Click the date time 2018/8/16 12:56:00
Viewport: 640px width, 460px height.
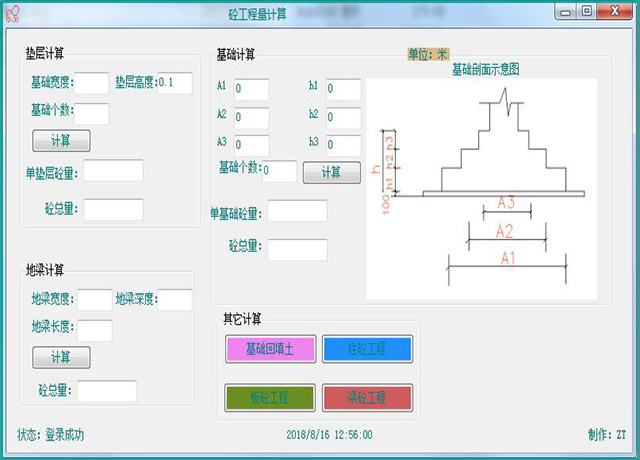click(x=329, y=435)
